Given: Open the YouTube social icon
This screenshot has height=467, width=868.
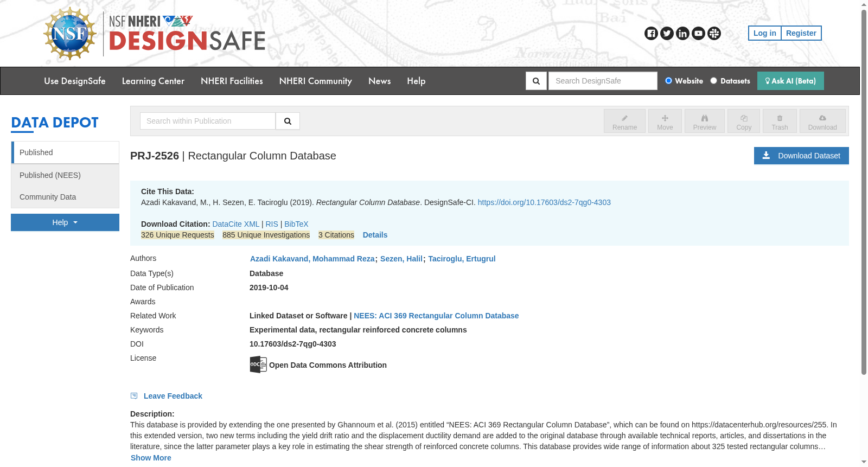Looking at the screenshot, I should point(698,34).
